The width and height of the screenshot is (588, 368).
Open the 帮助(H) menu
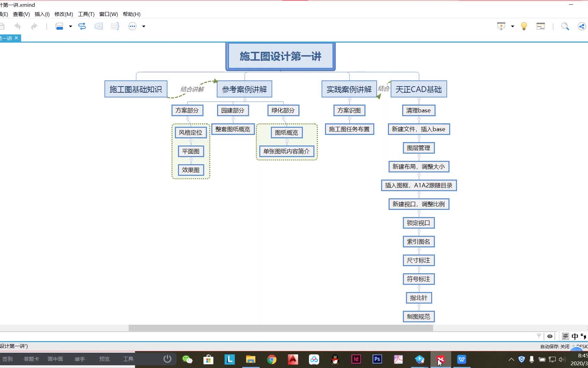pos(132,14)
